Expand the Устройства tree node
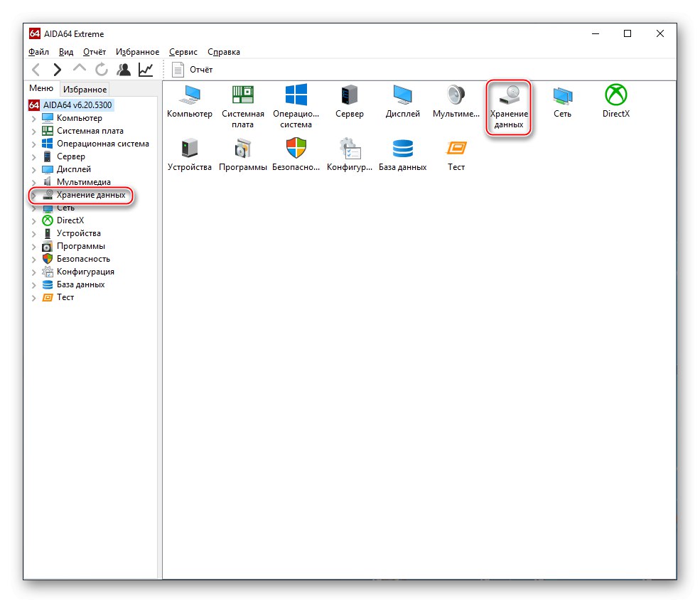700x603 pixels. click(x=34, y=234)
